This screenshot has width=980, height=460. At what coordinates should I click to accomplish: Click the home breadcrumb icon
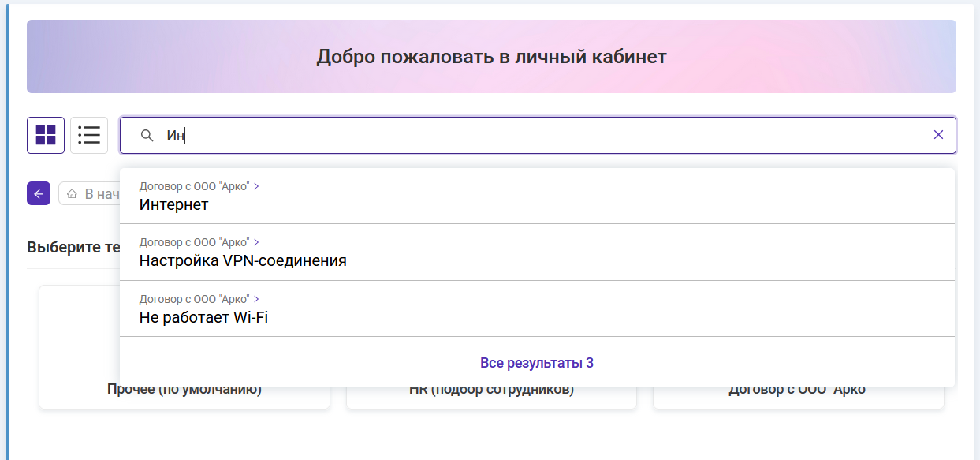(x=73, y=194)
